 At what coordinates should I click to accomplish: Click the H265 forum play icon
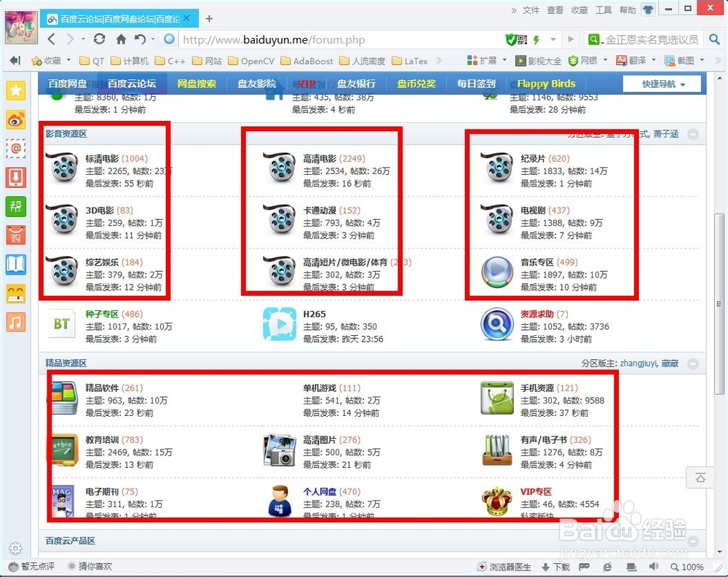pyautogui.click(x=280, y=323)
